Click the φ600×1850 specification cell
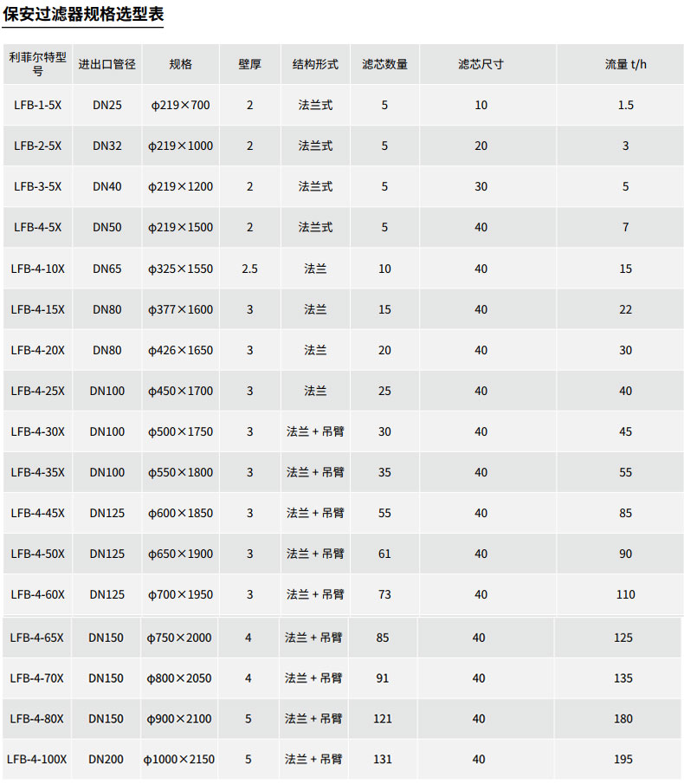This screenshot has width=684, height=784. pyautogui.click(x=180, y=513)
